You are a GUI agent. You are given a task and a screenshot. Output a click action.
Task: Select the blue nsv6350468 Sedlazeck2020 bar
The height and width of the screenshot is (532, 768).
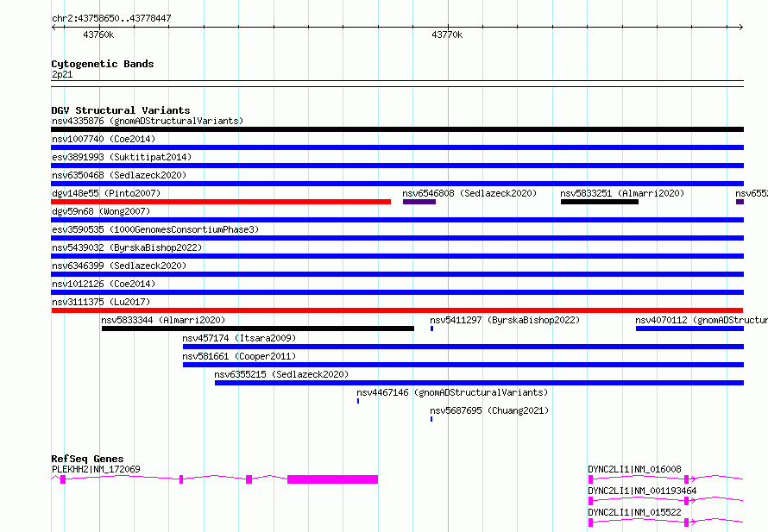click(x=397, y=184)
